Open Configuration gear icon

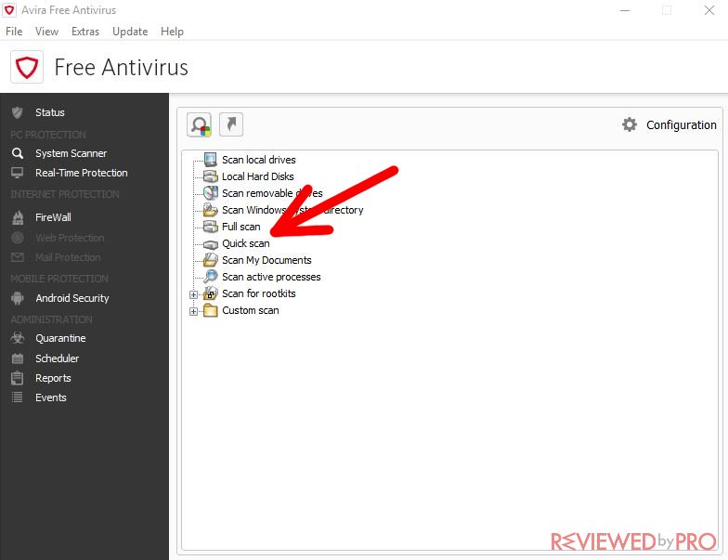630,124
